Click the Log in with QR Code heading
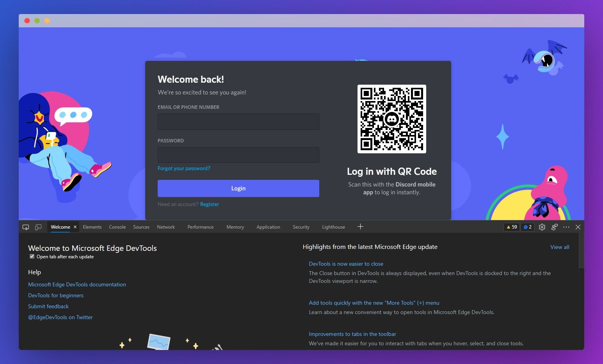The image size is (603, 364). pyautogui.click(x=392, y=172)
